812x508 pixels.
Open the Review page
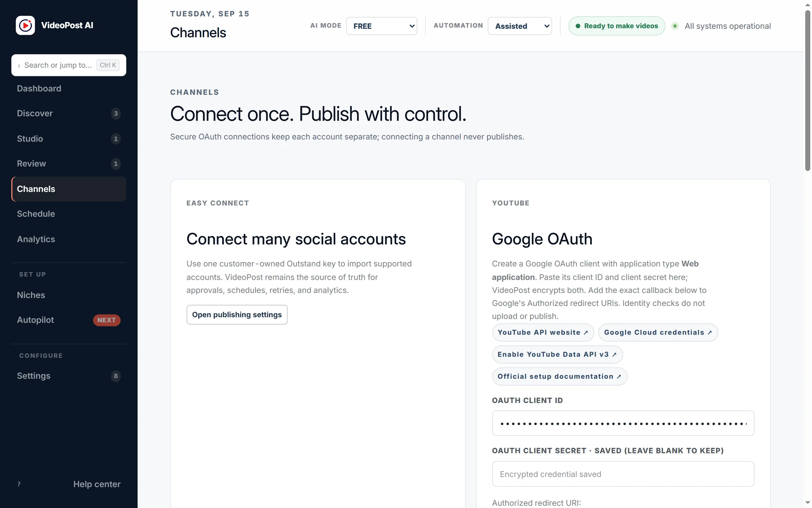point(69,164)
